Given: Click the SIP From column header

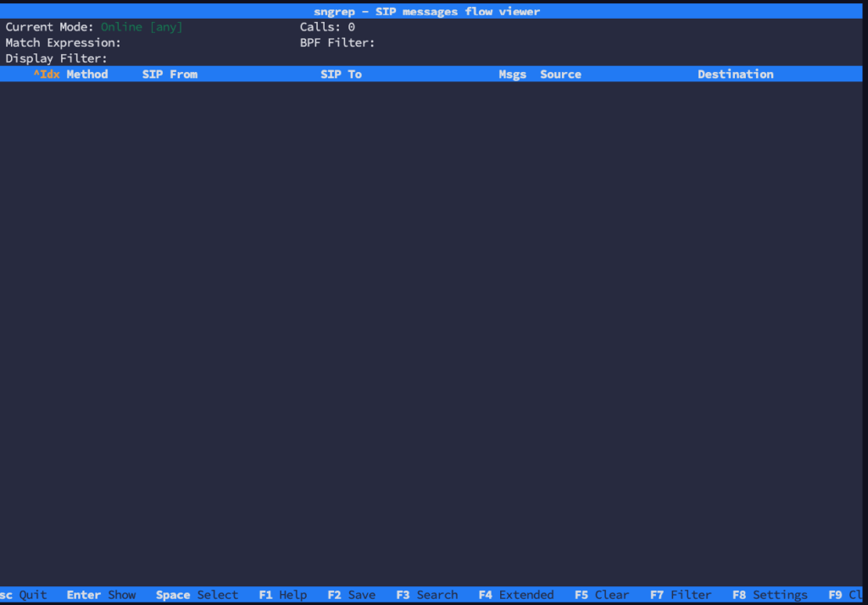Looking at the screenshot, I should (x=170, y=75).
